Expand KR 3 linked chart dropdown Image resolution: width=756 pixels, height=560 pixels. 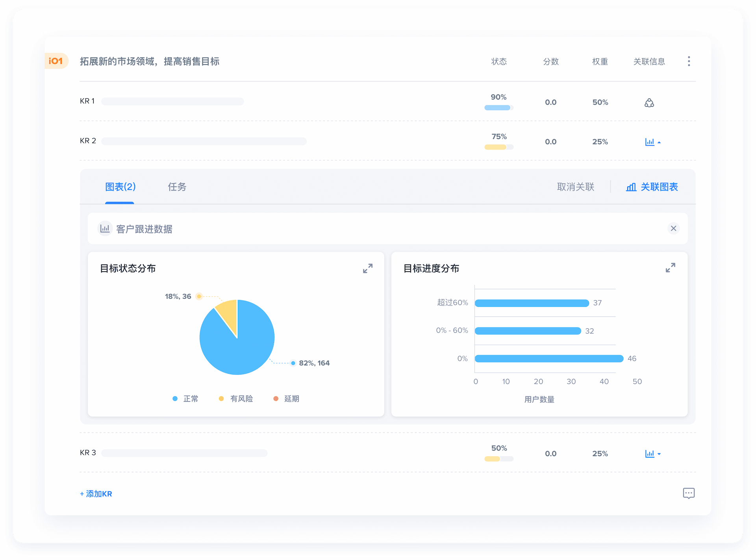click(653, 454)
